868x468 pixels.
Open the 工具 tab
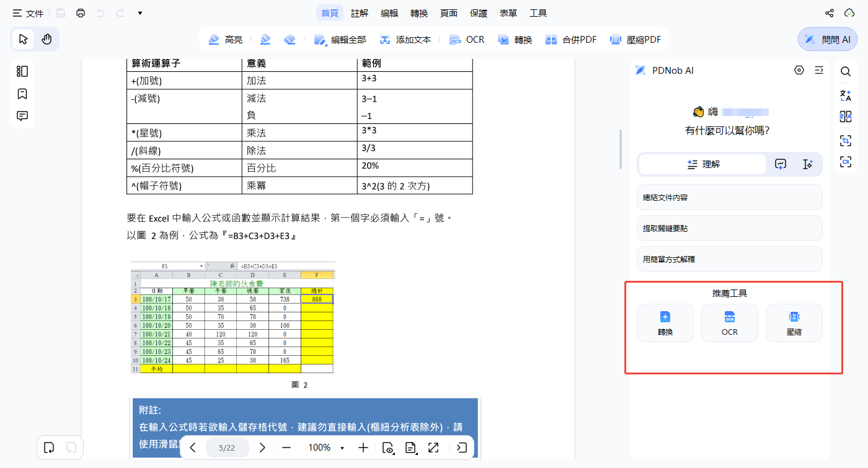[x=538, y=13]
